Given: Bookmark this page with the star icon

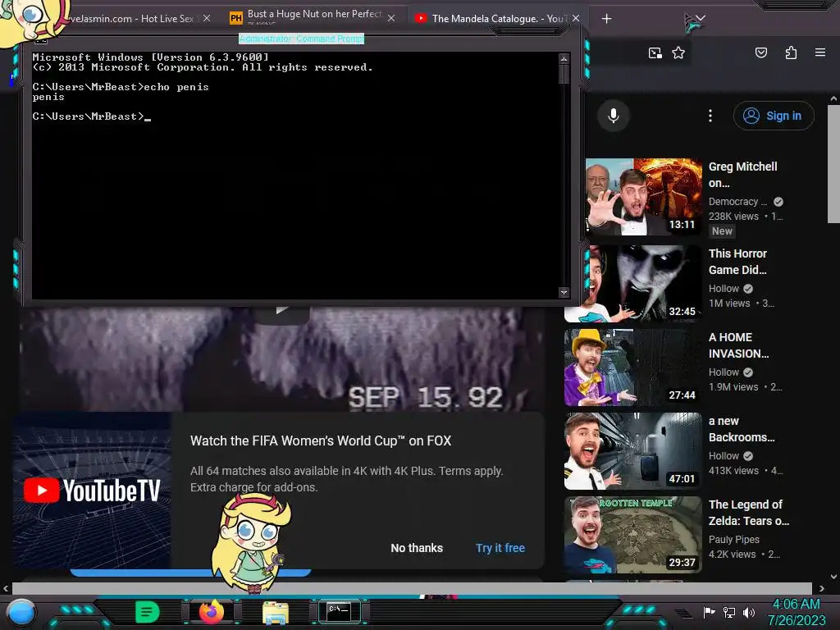Looking at the screenshot, I should [x=678, y=52].
